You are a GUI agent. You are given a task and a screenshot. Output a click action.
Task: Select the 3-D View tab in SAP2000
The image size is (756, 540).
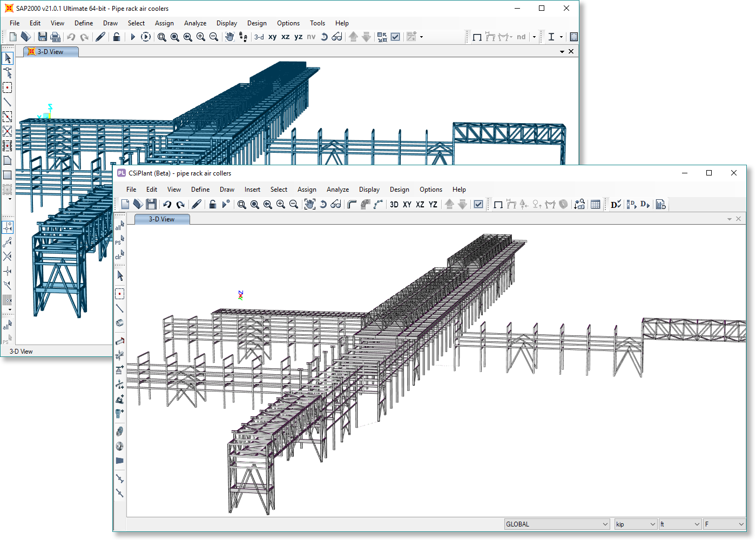(x=51, y=52)
